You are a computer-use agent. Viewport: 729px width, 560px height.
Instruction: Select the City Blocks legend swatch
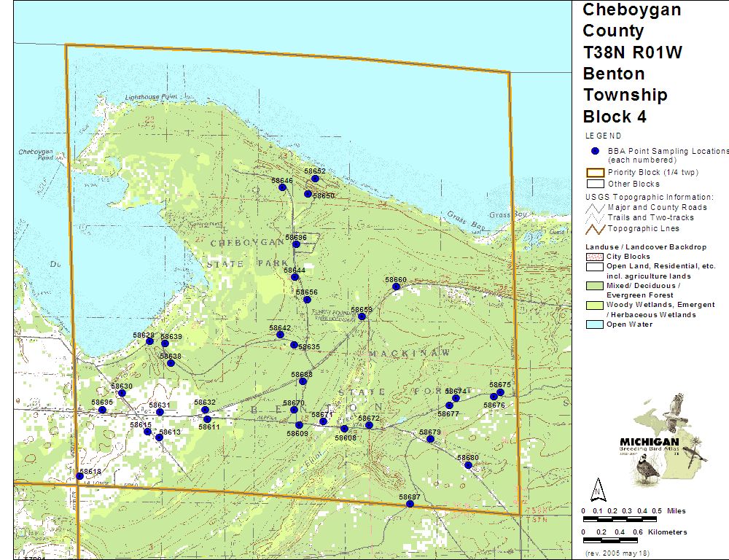(x=596, y=257)
